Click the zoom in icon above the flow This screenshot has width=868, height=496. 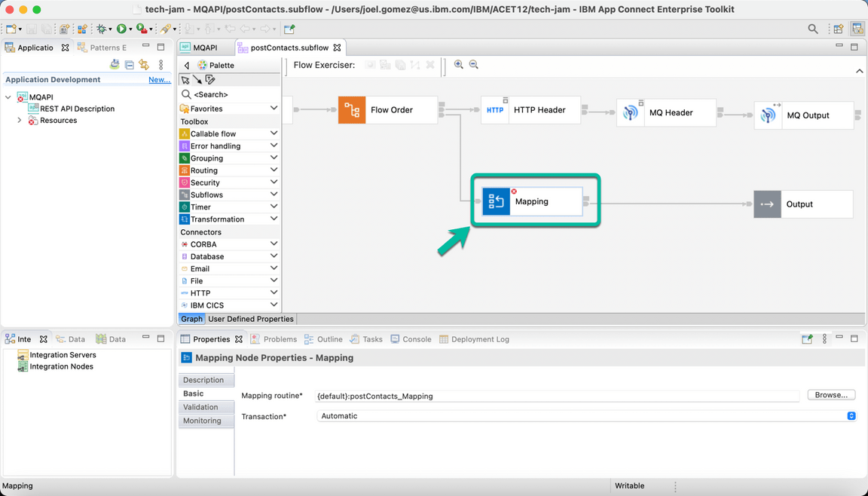click(x=458, y=65)
